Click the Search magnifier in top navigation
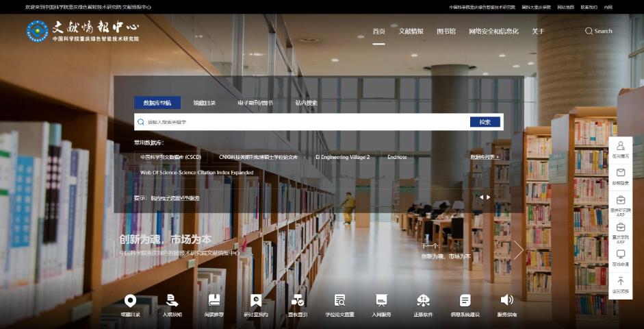This screenshot has width=644, height=329. click(x=589, y=31)
